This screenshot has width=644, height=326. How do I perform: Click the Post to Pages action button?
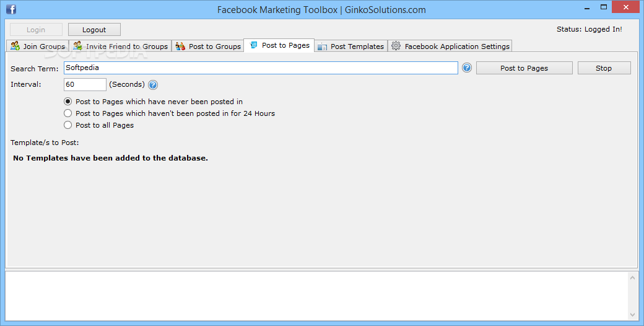coord(524,68)
